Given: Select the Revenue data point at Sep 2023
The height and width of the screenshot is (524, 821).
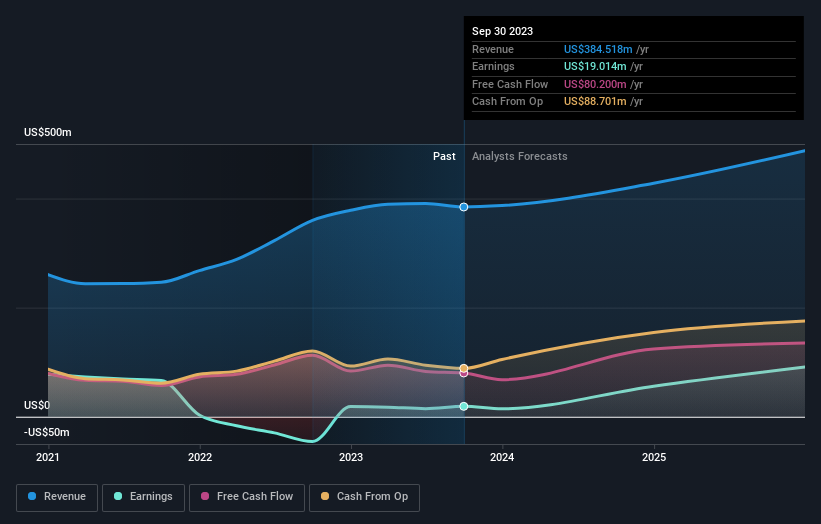Looking at the screenshot, I should point(464,207).
